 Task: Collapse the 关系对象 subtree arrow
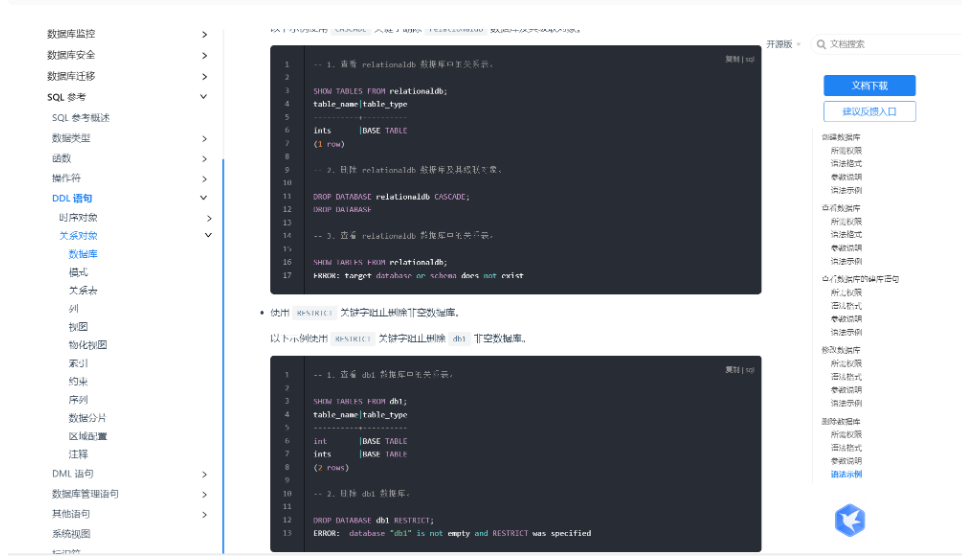point(208,236)
